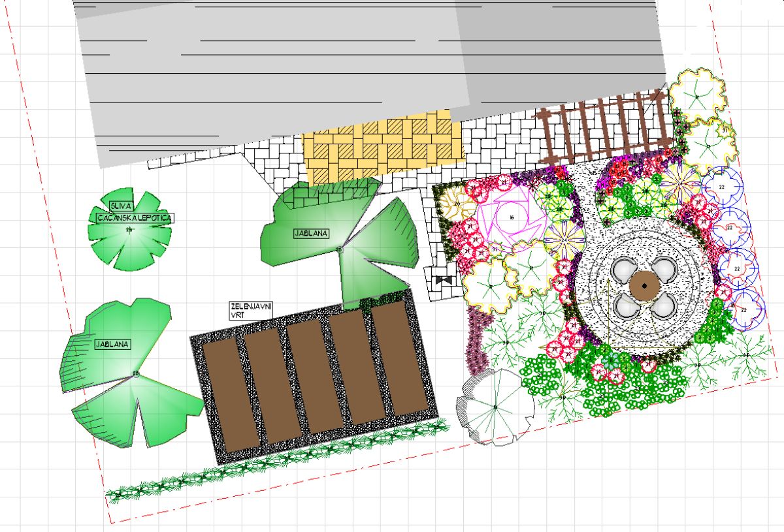
Task: Click the ZELENJAVNI VRT text label
Action: [x=251, y=310]
